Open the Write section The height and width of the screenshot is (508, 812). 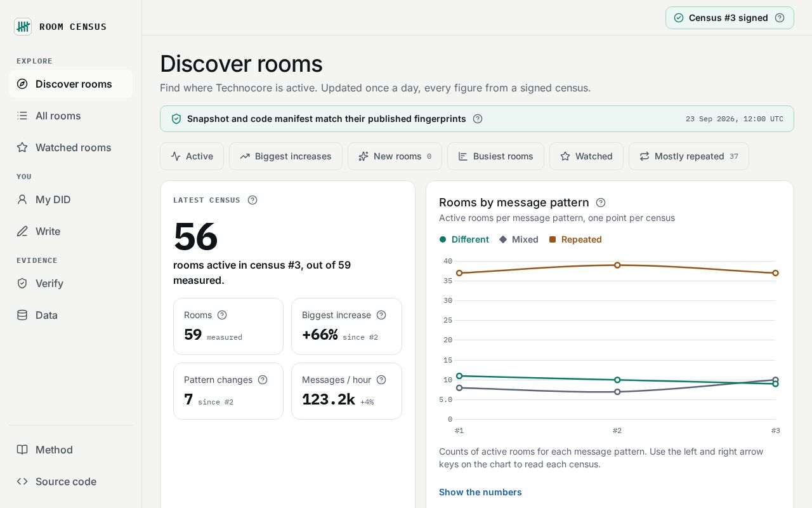coord(70,231)
